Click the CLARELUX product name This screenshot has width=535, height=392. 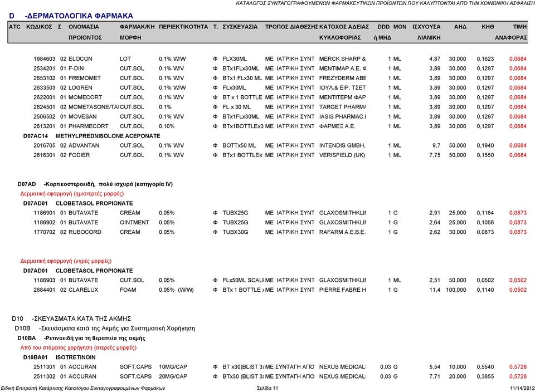click(83, 290)
